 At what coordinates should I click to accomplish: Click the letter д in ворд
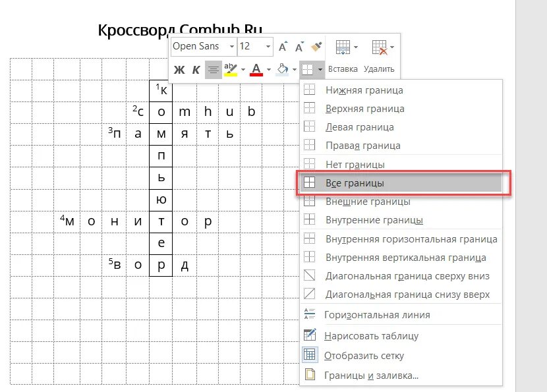click(x=185, y=266)
